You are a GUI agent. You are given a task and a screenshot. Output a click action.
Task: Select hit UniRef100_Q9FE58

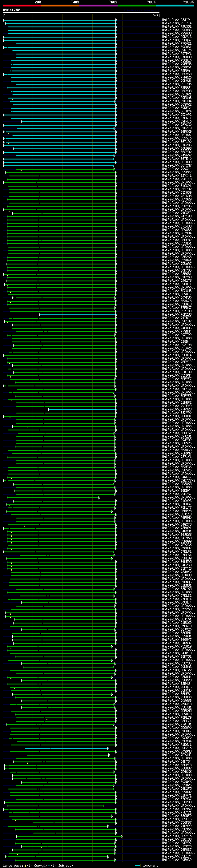point(176,64)
